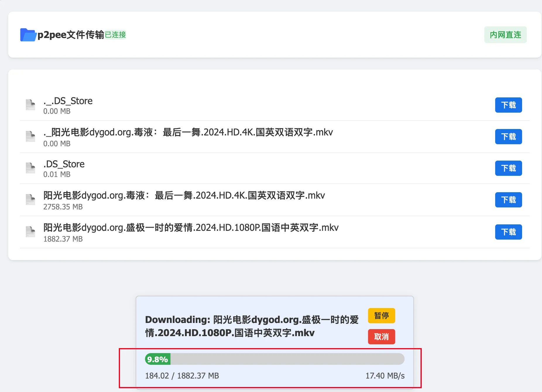Download the 0.00 MB ._阳光电影 毒液 file
The image size is (542, 392).
tap(508, 137)
